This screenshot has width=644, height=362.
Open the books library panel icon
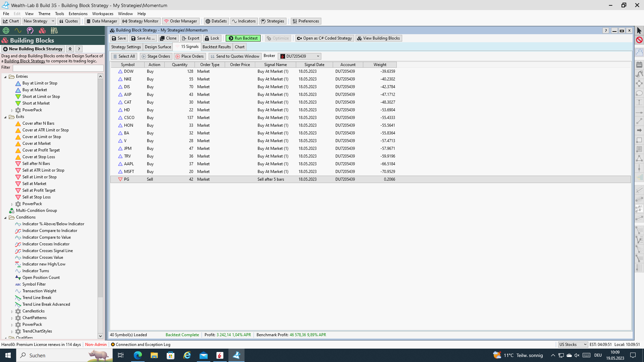(54, 31)
